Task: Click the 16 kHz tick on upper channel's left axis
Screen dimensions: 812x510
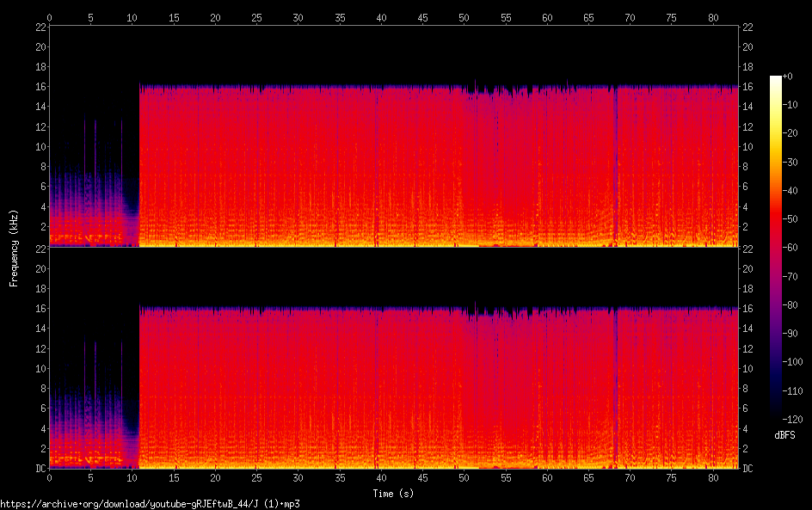Action: tap(40, 87)
